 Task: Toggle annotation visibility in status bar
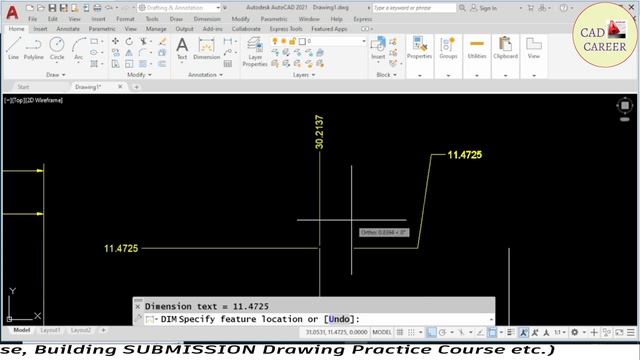click(x=523, y=332)
